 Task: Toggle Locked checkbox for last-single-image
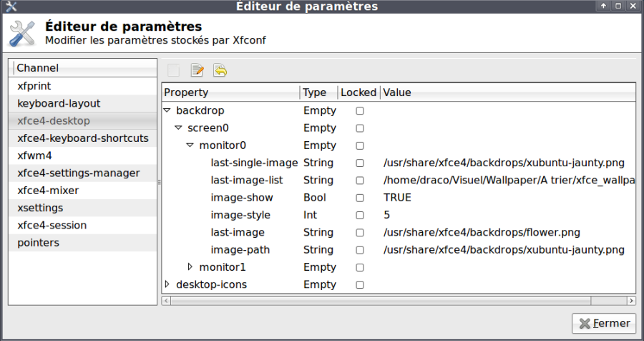pyautogui.click(x=360, y=163)
